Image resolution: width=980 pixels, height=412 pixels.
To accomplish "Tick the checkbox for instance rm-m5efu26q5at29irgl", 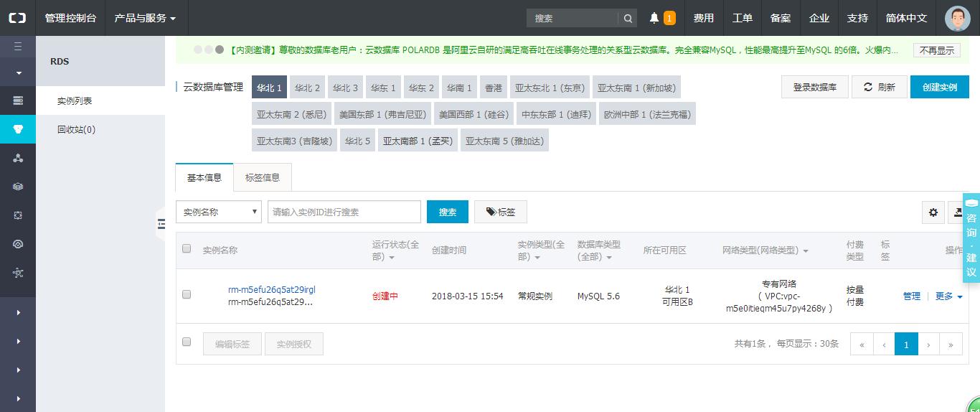I will (187, 294).
